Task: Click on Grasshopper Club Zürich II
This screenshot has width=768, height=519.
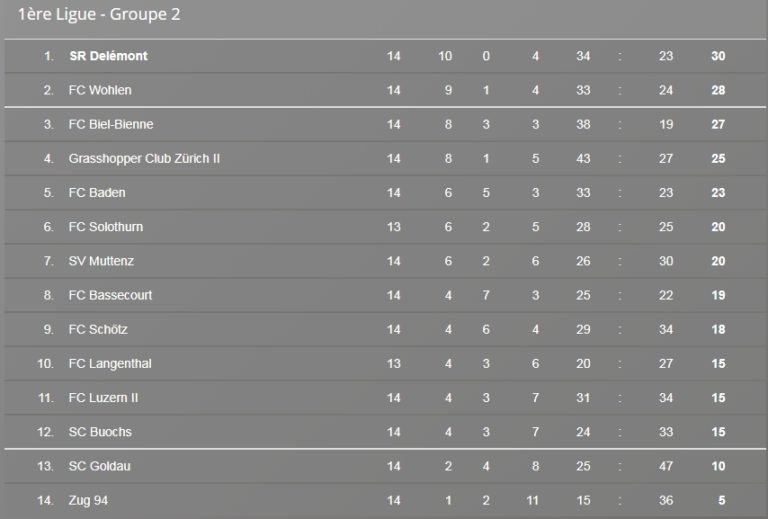Action: (x=144, y=159)
